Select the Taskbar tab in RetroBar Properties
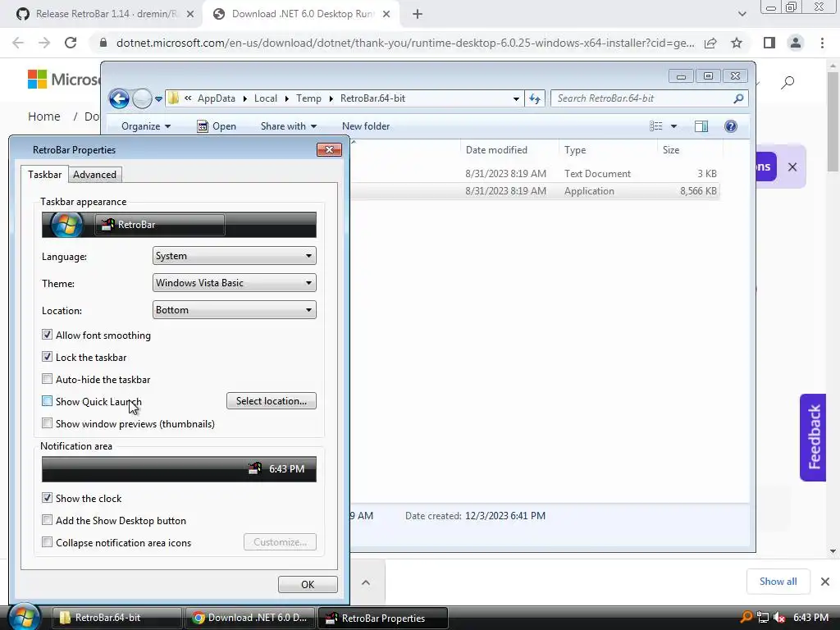 [45, 174]
